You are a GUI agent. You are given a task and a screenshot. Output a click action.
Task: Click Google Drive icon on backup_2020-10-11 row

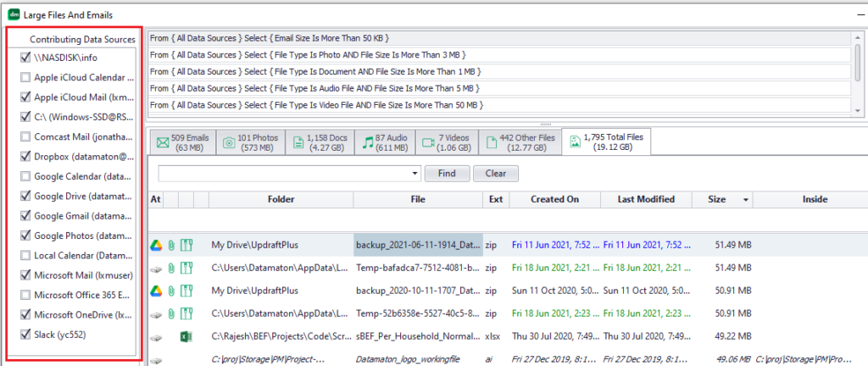tap(156, 291)
